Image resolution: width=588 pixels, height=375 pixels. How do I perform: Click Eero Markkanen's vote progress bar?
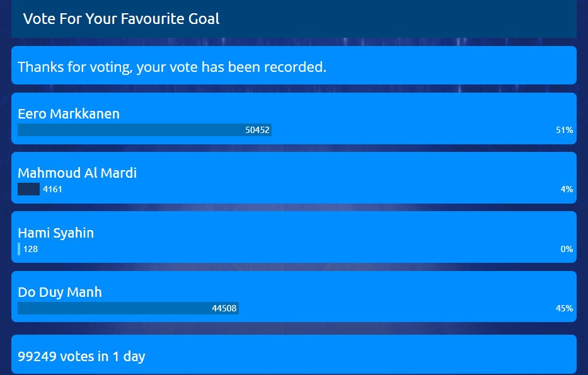tap(126, 130)
